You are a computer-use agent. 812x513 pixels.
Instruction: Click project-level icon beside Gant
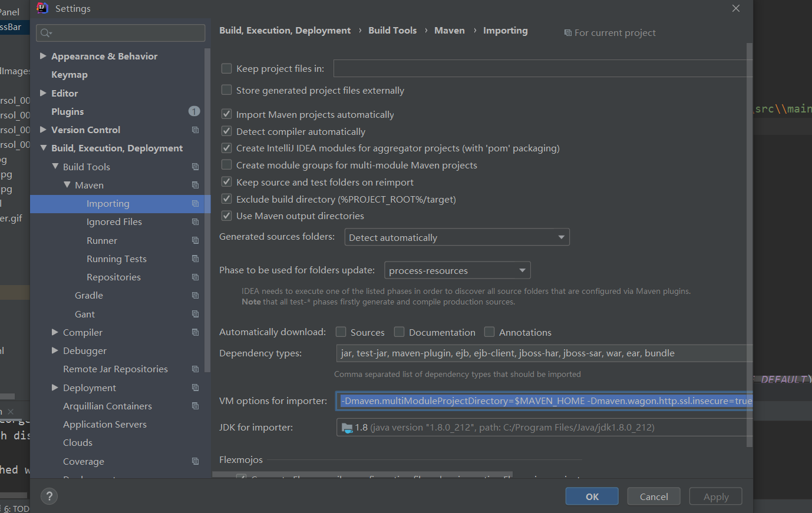195,314
